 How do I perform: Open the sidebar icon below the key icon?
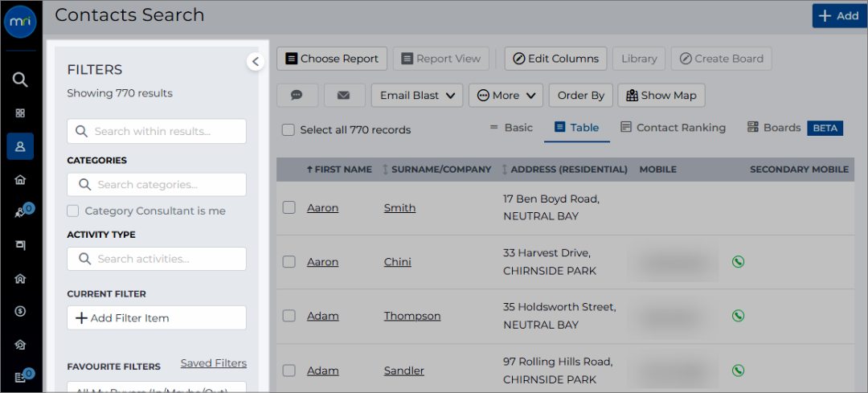pyautogui.click(x=20, y=244)
